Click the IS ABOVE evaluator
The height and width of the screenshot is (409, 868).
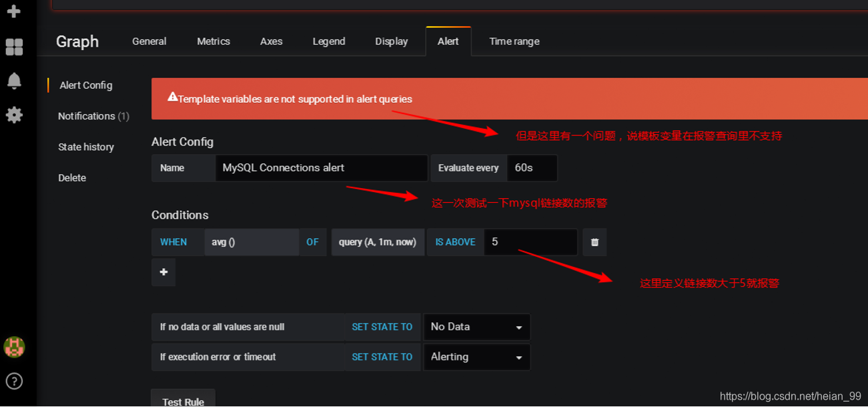click(x=455, y=242)
